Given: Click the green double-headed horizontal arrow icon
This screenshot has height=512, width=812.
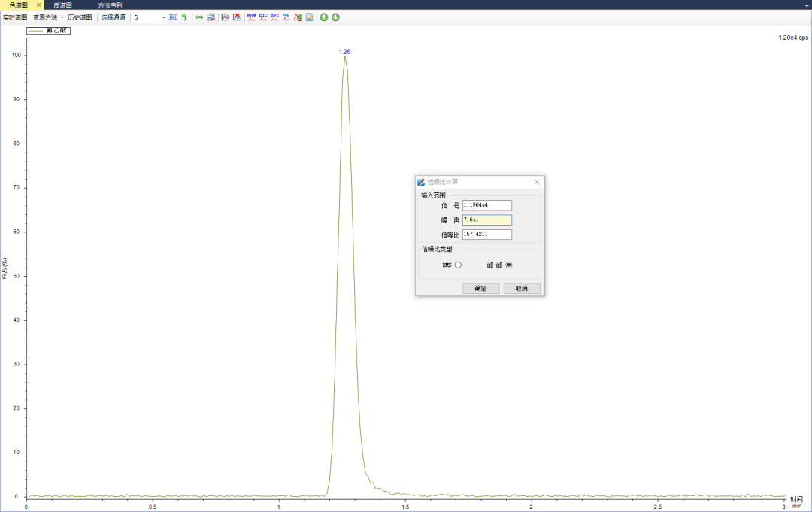Looking at the screenshot, I should tap(199, 17).
